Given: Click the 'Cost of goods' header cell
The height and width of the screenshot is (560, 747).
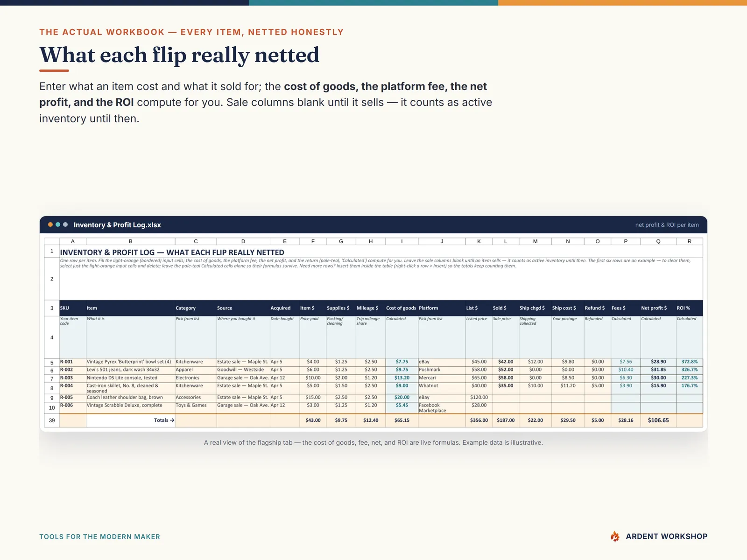Looking at the screenshot, I should click(402, 308).
